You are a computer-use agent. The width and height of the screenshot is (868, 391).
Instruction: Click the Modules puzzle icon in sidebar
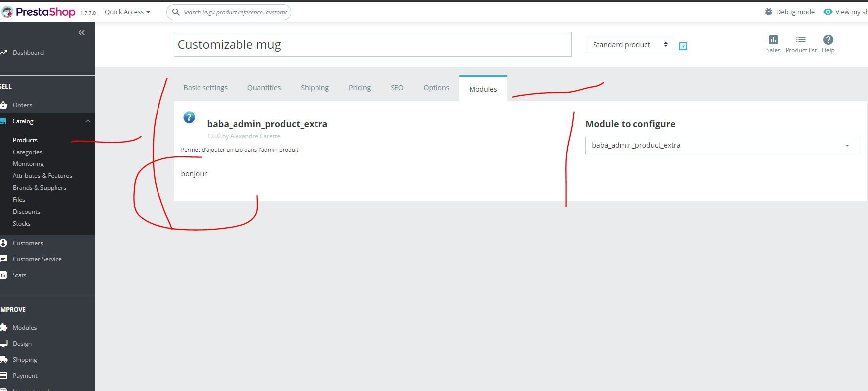click(4, 327)
